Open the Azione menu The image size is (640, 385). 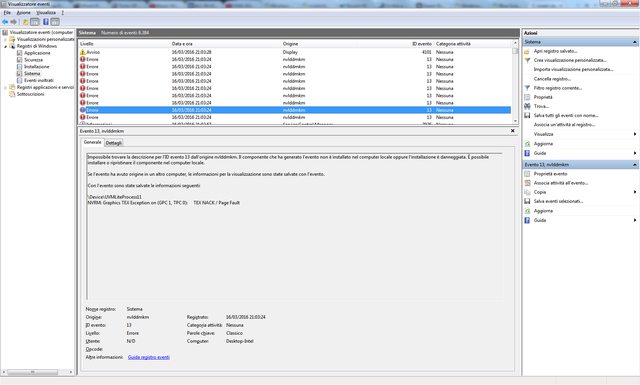pyautogui.click(x=23, y=13)
